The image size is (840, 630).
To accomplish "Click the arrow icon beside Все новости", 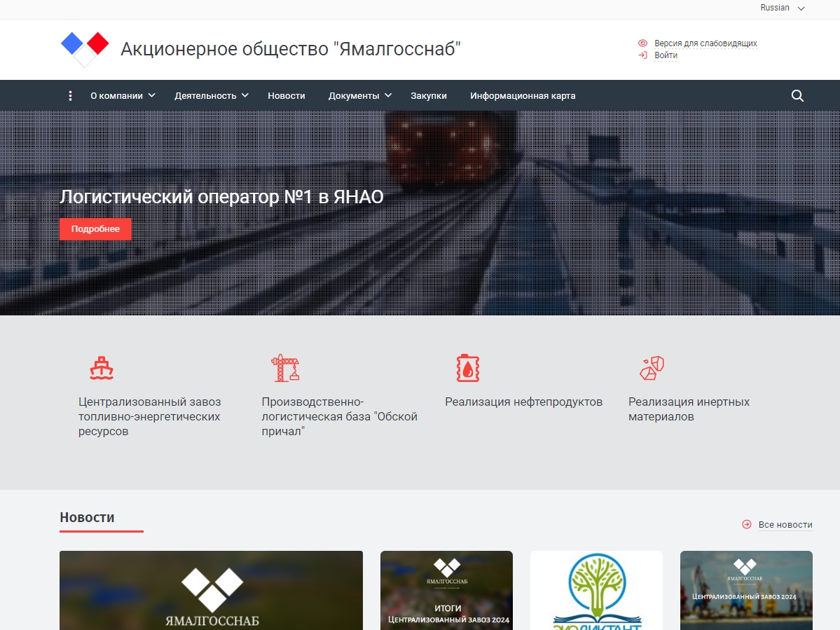I will 746,524.
